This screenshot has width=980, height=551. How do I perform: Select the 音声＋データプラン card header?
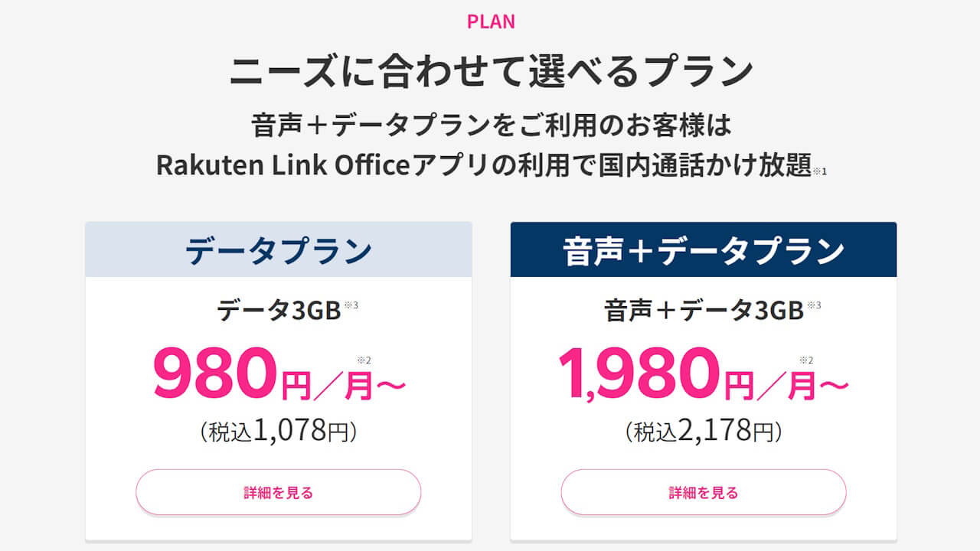(703, 247)
